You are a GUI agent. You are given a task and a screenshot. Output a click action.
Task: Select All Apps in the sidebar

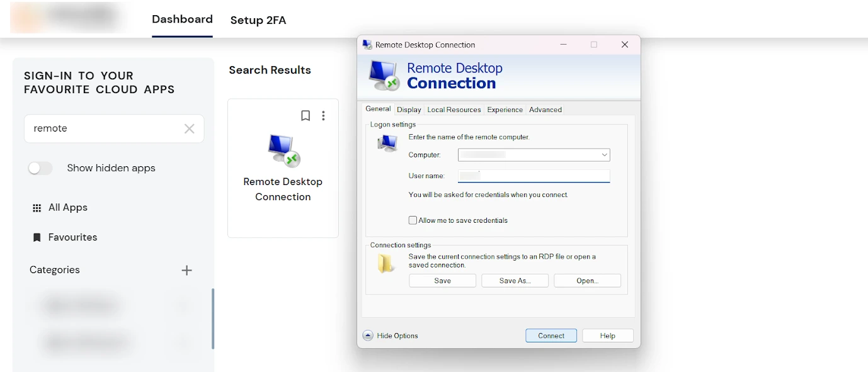pyautogui.click(x=67, y=207)
